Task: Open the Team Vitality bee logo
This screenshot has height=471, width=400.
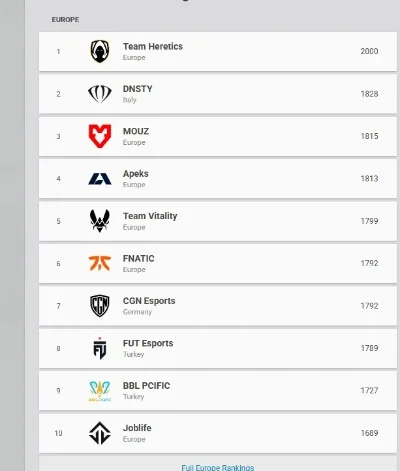Action: 100,221
